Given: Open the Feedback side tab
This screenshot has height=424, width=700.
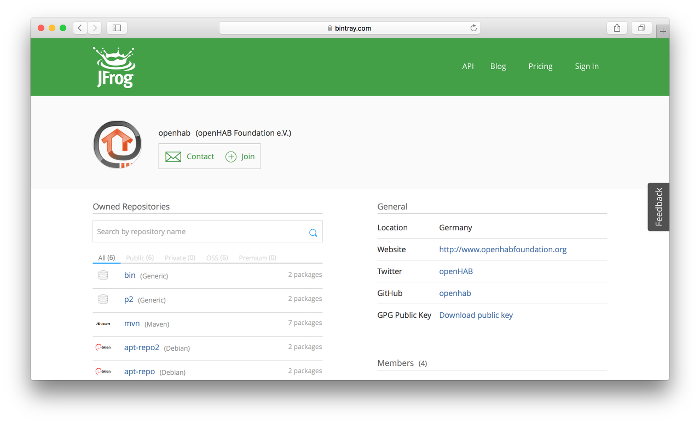Looking at the screenshot, I should click(658, 207).
